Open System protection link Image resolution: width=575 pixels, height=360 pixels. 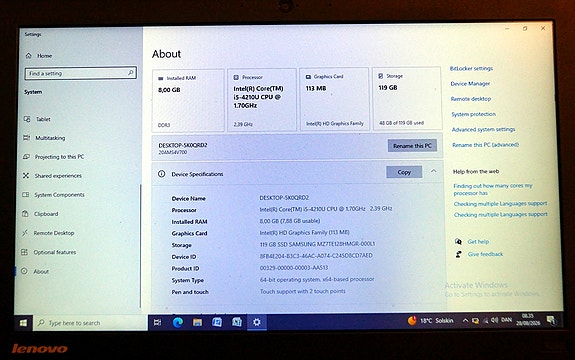[473, 114]
